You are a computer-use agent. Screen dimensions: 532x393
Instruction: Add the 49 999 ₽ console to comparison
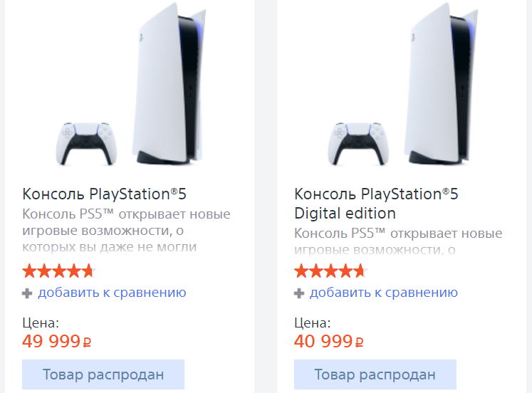[112, 293]
